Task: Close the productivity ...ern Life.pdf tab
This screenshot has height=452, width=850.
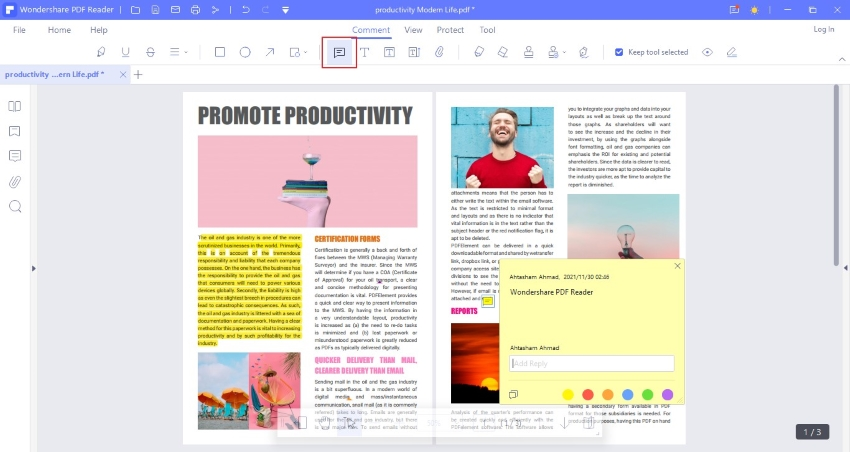Action: (123, 74)
